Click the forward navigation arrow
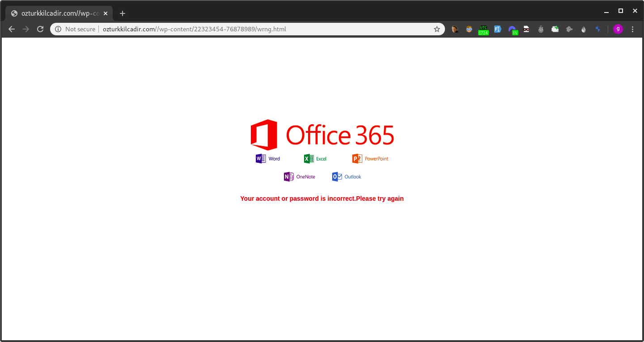644x342 pixels. [x=26, y=29]
